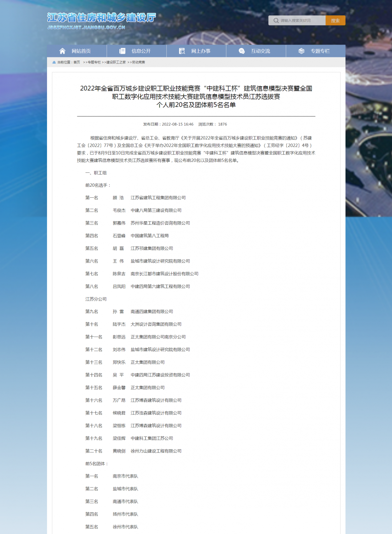Click the name 梁恒栋
The image size is (392, 534).
pos(119,426)
